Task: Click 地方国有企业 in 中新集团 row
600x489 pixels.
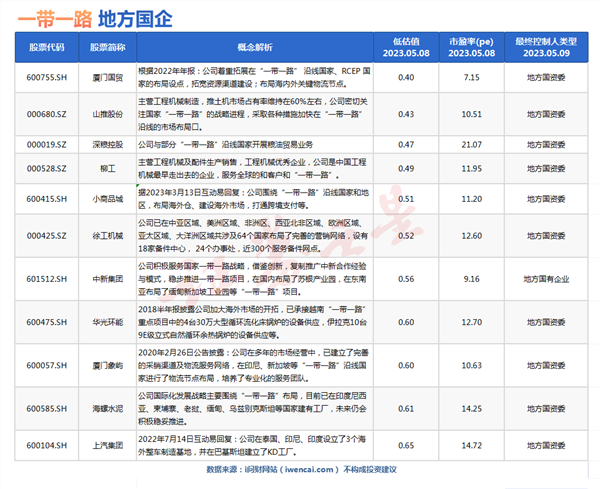Action: pyautogui.click(x=546, y=279)
